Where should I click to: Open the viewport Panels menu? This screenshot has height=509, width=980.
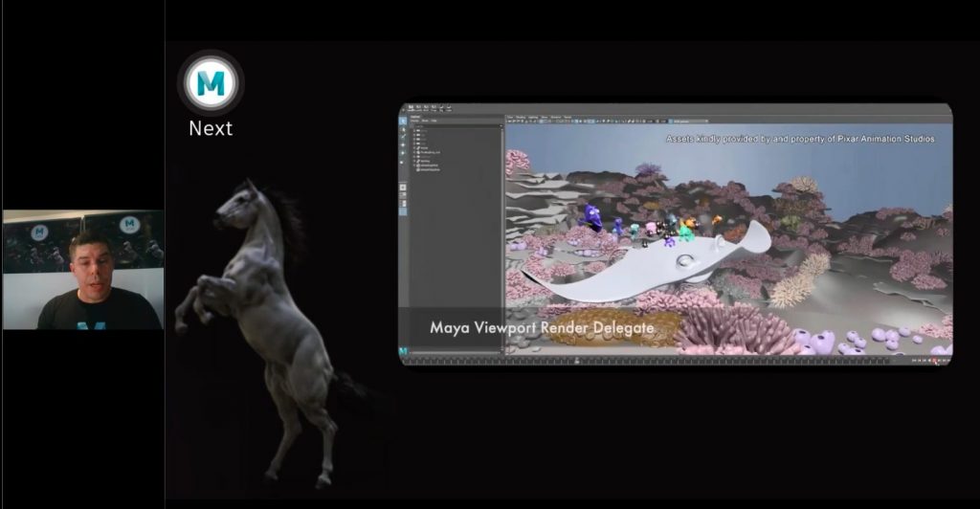(568, 118)
